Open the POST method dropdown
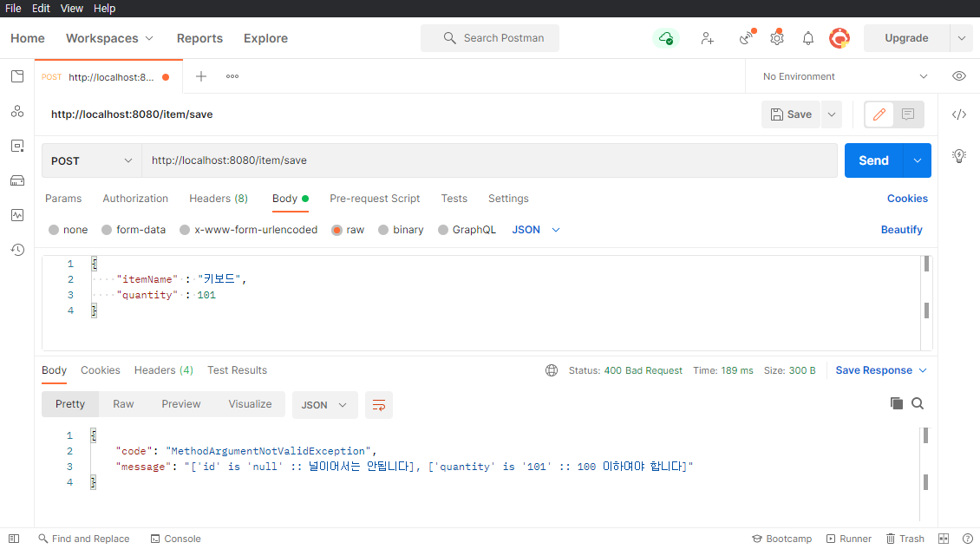The height and width of the screenshot is (549, 980). (x=92, y=160)
